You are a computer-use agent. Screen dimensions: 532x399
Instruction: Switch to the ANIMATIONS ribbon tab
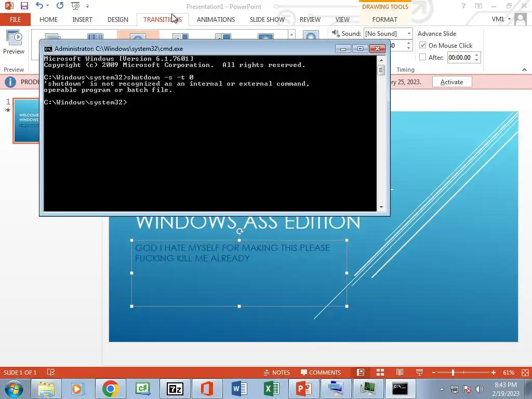216,19
